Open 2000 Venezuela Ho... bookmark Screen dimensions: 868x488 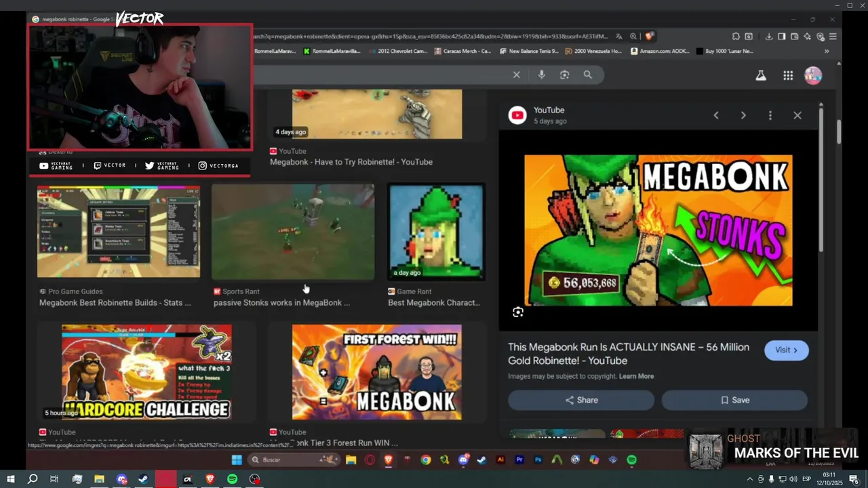point(593,51)
